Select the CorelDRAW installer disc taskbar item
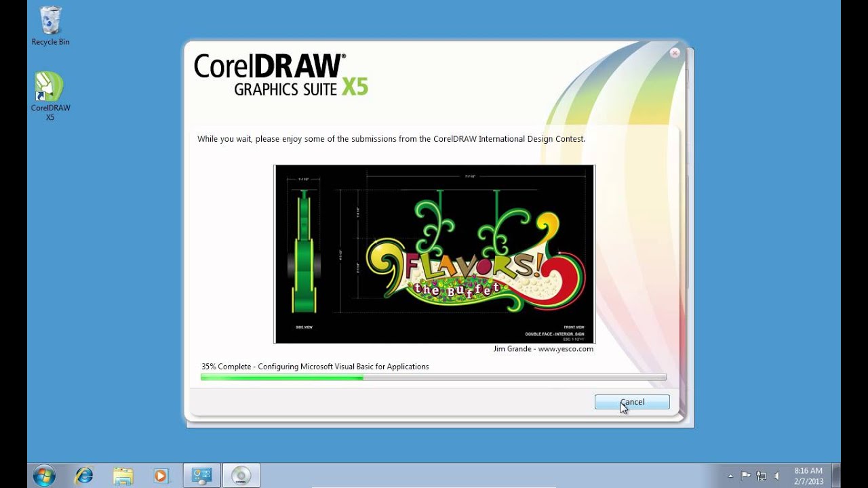868x488 pixels. point(241,475)
